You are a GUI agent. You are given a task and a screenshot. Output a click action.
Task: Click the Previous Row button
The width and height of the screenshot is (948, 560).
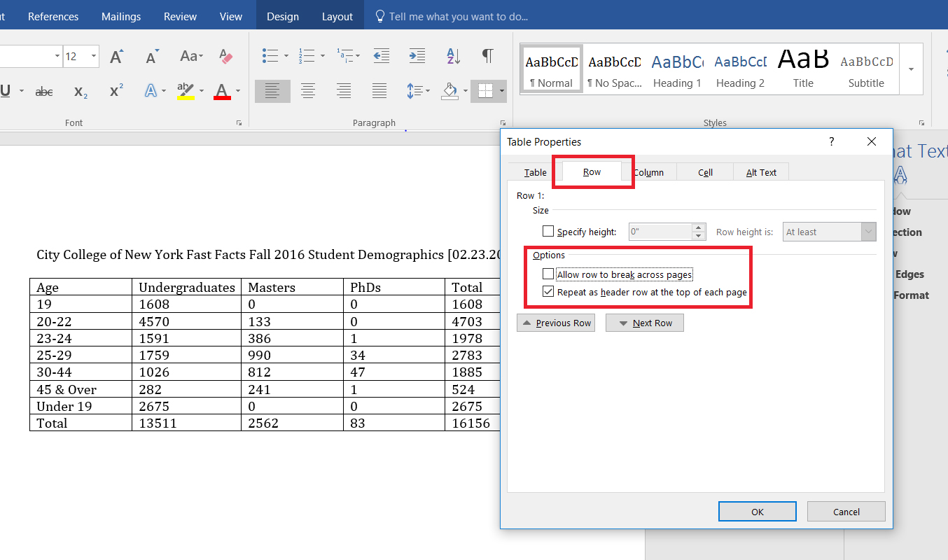[x=556, y=323]
